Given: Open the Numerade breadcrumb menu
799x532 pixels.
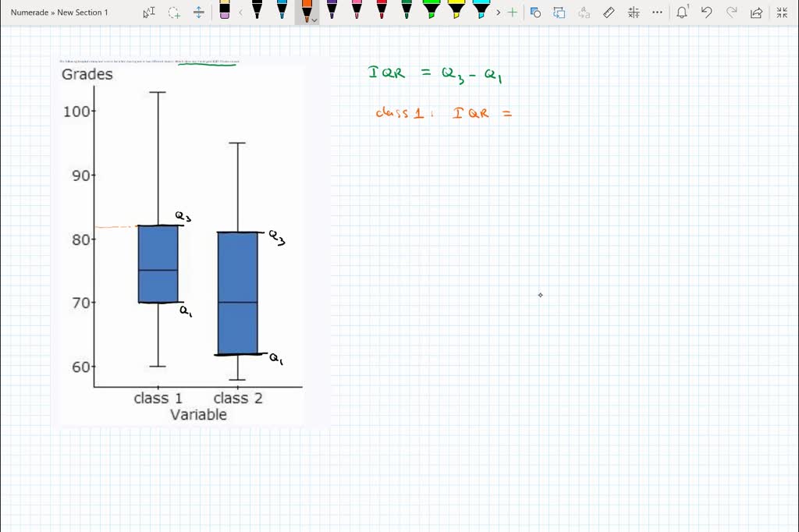Looking at the screenshot, I should [x=30, y=12].
